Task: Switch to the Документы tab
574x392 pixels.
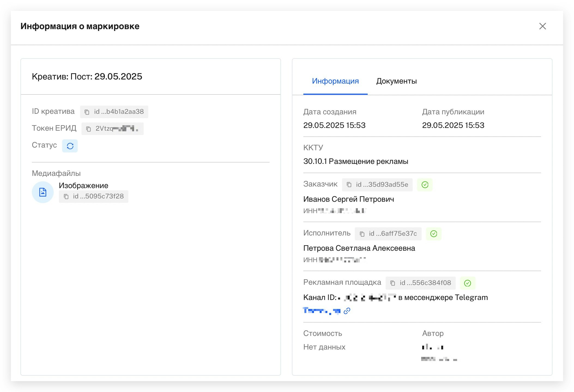Action: point(396,81)
